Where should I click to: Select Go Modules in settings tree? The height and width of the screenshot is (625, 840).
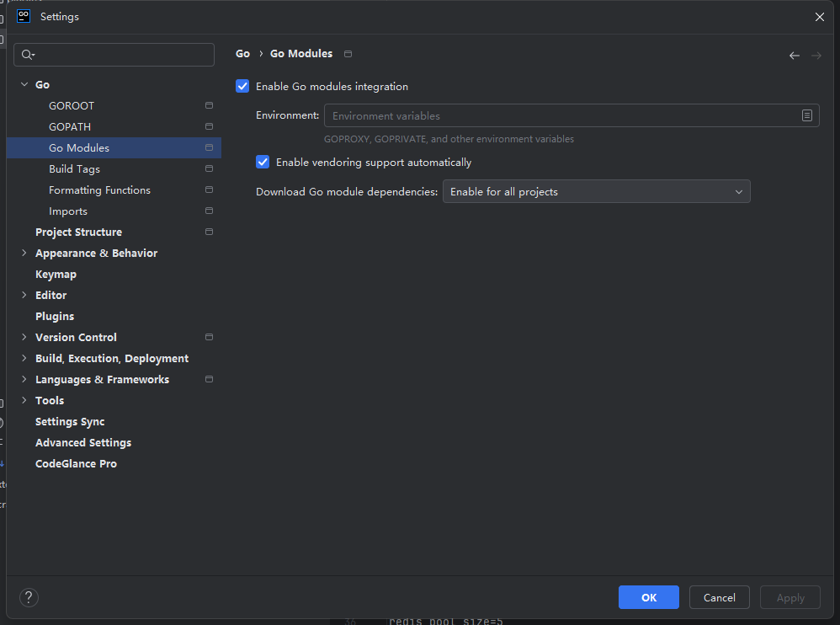coord(114,147)
